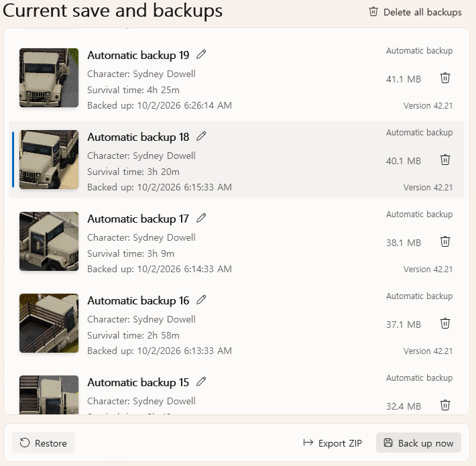This screenshot has height=466, width=476.
Task: Export the save as ZIP
Action: coord(333,443)
